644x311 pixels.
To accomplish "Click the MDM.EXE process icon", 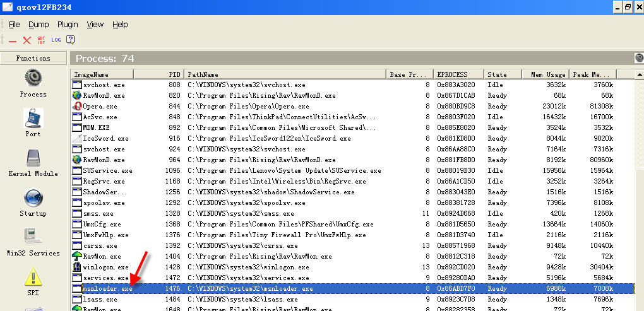I will (76, 127).
